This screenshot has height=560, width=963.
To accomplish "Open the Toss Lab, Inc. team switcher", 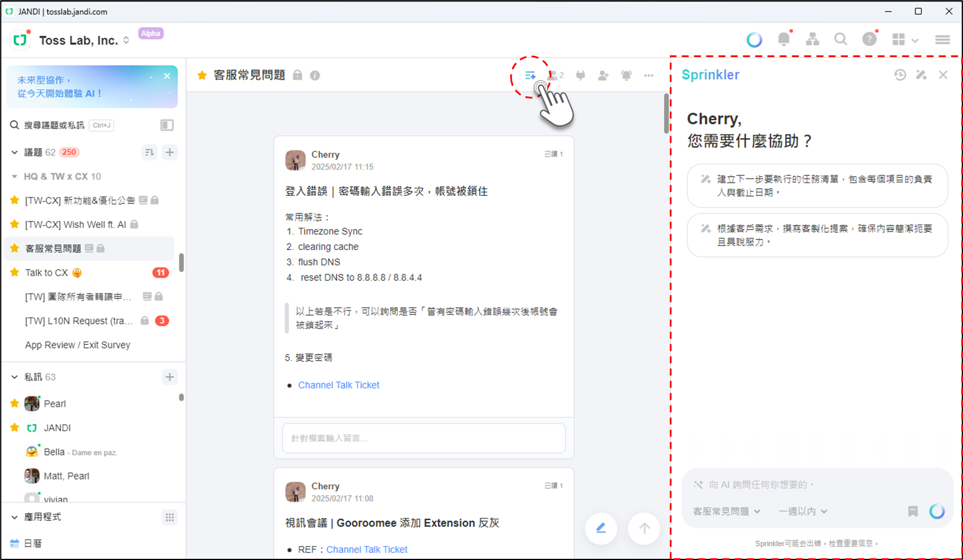I will [85, 40].
